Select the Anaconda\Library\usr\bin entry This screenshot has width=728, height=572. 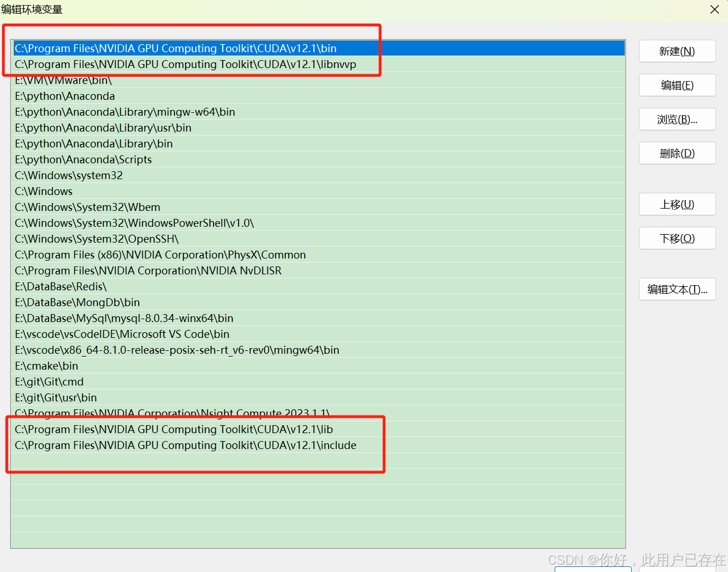pyautogui.click(x=318, y=128)
